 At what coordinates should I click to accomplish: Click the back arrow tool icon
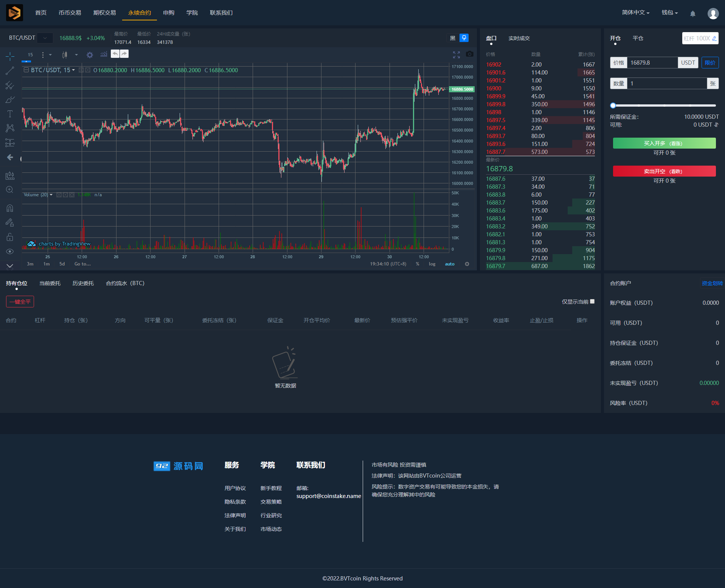[10, 157]
